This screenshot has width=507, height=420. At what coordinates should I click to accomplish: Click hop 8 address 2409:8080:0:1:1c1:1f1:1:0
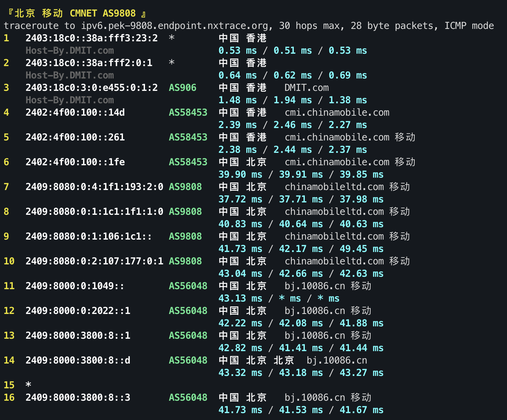tap(94, 211)
